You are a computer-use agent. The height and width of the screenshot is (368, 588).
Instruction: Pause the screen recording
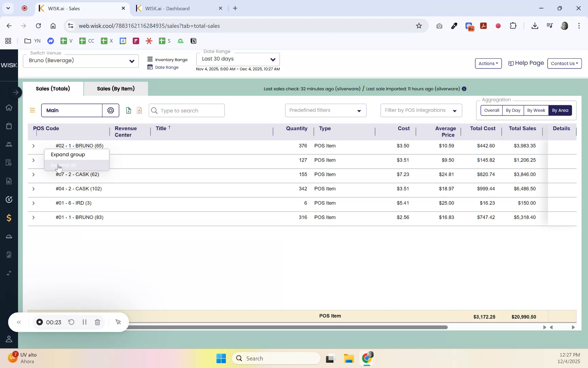84,322
